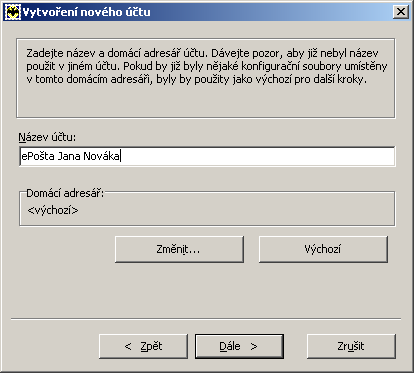Go back with the Zpět button
Screen dimensions: 414x373
[x=143, y=347]
